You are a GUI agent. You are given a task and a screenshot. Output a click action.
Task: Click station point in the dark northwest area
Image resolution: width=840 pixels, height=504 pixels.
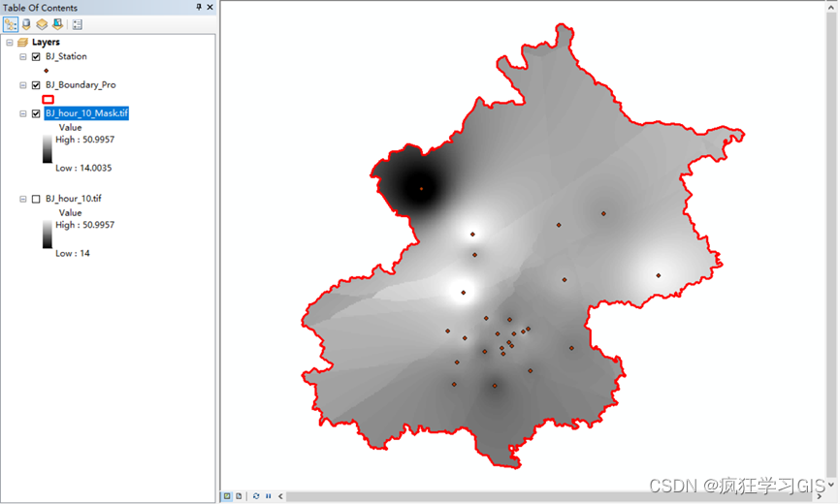coord(422,189)
